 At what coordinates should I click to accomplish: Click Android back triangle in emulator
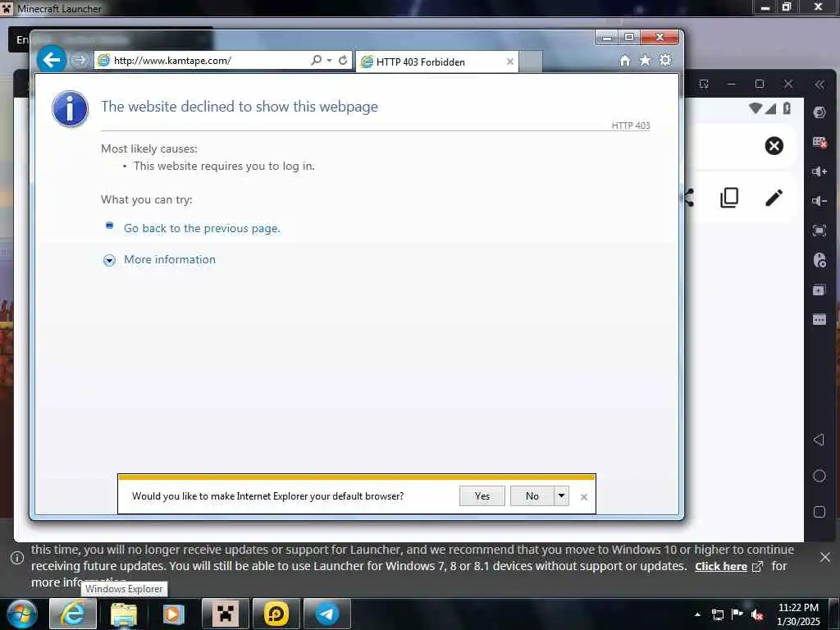coord(819,440)
